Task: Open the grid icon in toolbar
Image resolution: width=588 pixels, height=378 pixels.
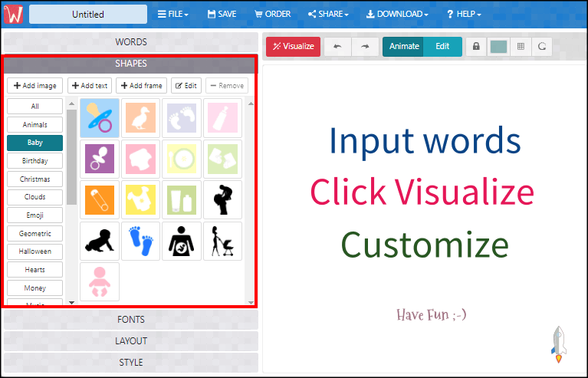Action: (521, 47)
